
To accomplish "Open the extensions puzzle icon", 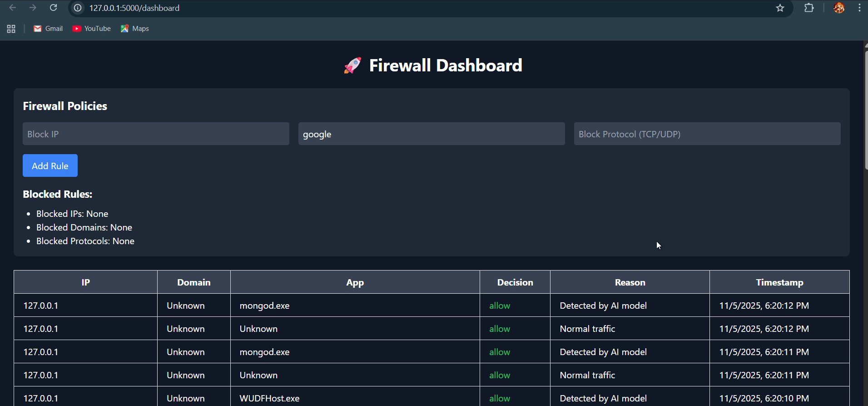I will click(809, 8).
